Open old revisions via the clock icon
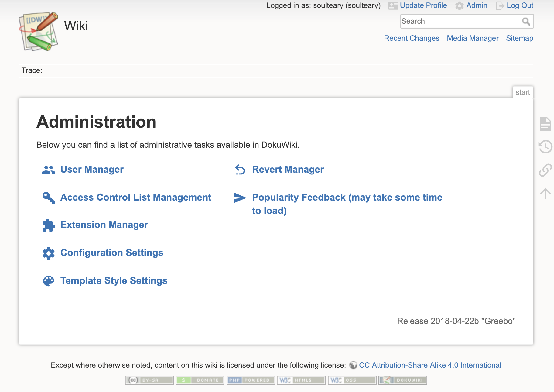The image size is (554, 392). pyautogui.click(x=546, y=147)
